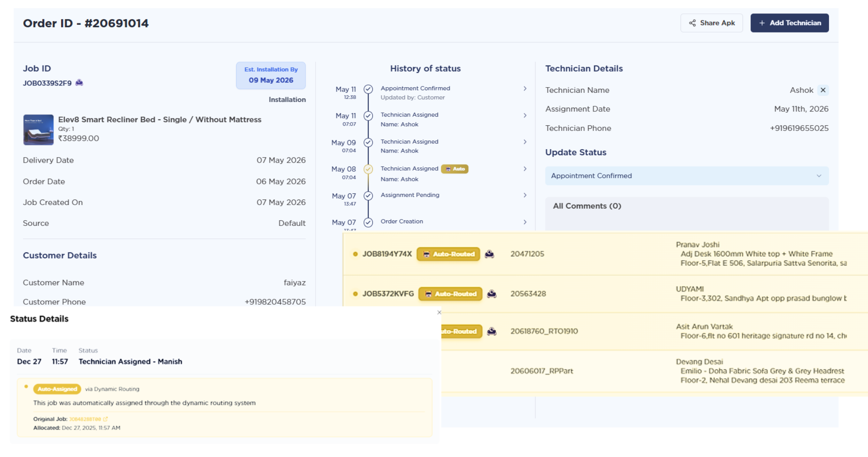The width and height of the screenshot is (868, 457).
Task: Click the Auto-Routed badge for JOB8194Y74X
Action: (x=448, y=254)
